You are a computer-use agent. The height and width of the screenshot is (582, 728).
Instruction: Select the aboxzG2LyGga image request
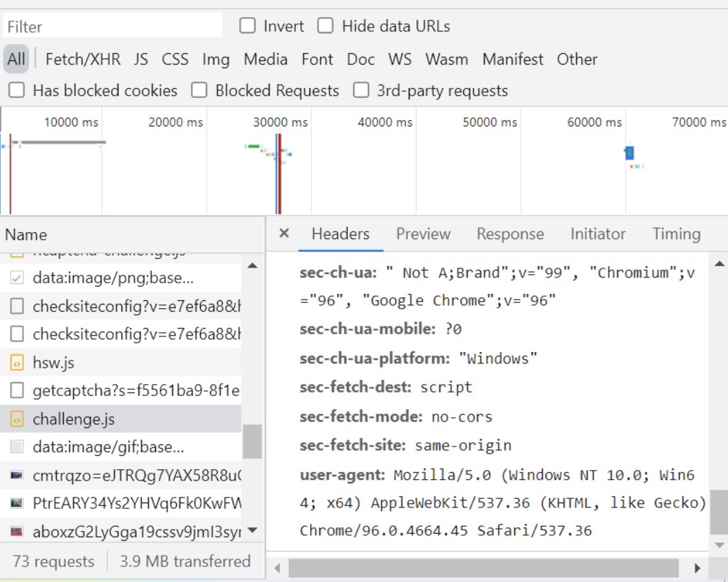121,532
